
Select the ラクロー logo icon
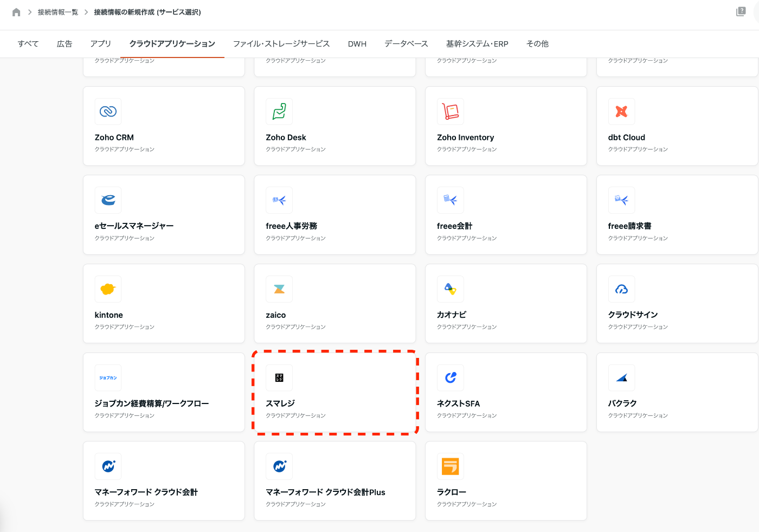tap(451, 466)
